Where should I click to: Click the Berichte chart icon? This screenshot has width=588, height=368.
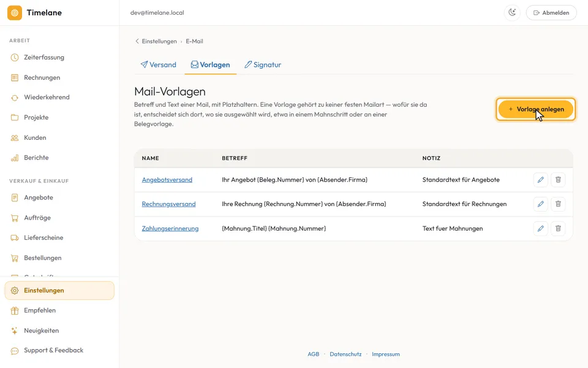(15, 158)
